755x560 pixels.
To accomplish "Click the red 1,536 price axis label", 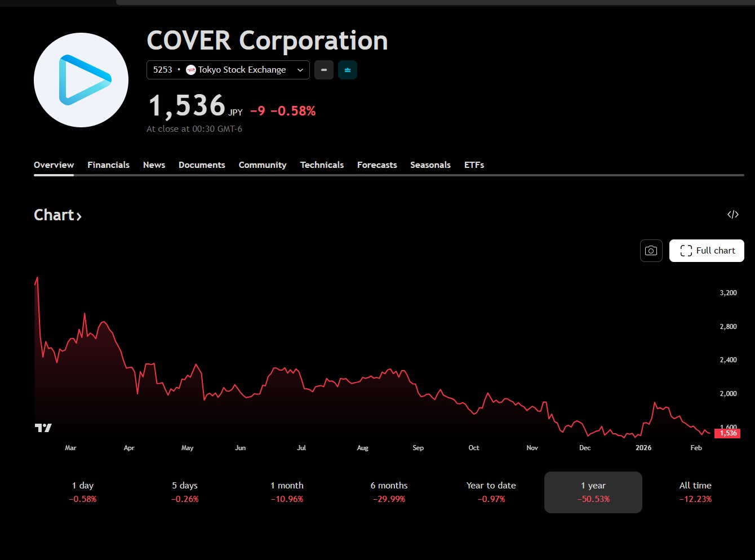I will coord(727,433).
